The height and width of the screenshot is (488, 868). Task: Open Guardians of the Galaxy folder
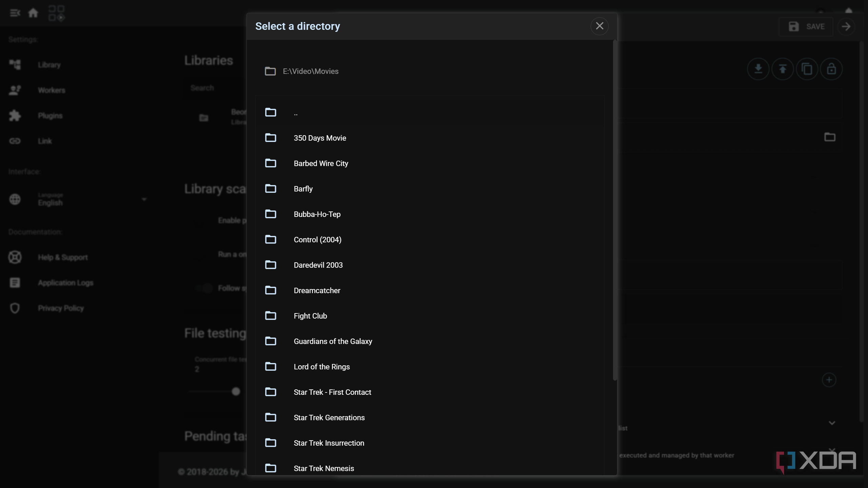[x=430, y=341]
